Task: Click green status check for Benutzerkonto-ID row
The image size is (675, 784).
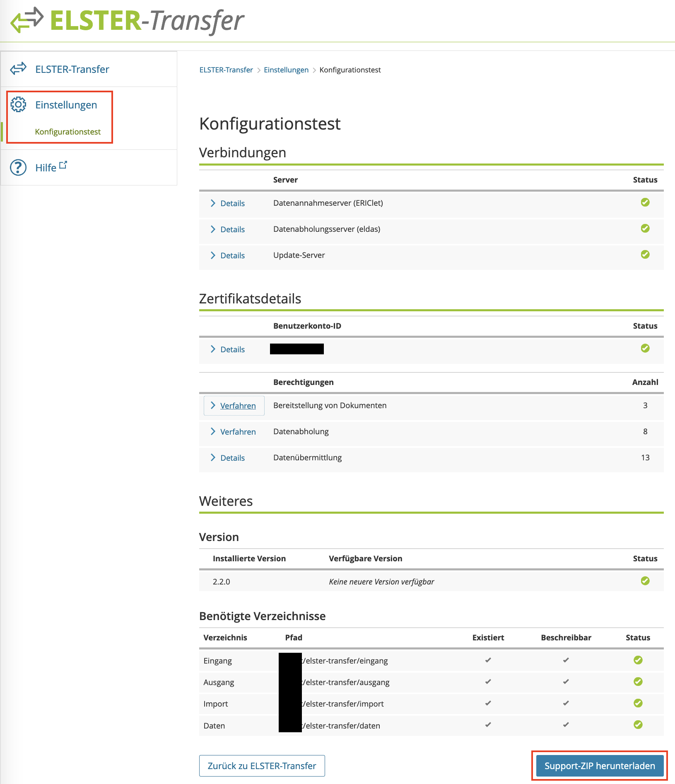Action: [x=645, y=349]
